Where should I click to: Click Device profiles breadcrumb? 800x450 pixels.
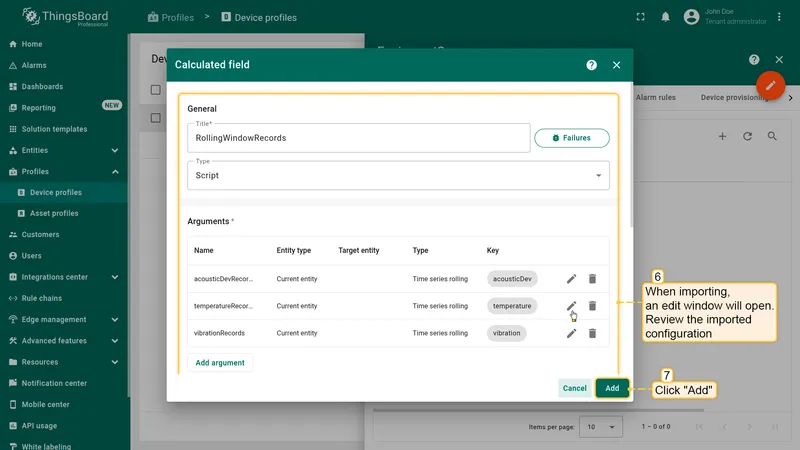click(259, 17)
